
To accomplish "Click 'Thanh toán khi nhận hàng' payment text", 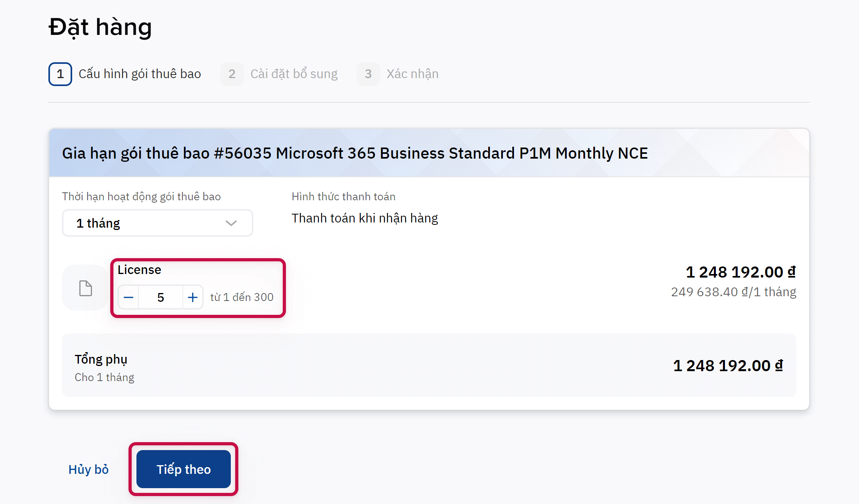I will (x=364, y=218).
